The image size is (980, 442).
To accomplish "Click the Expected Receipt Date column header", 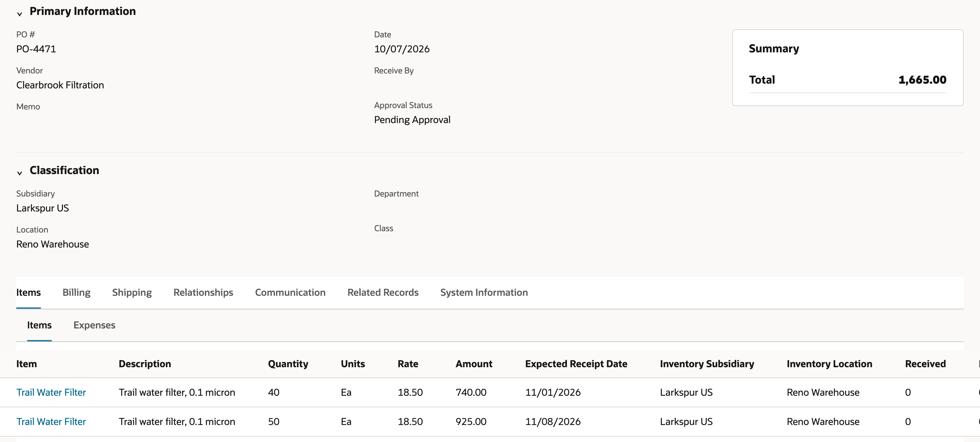I will click(576, 364).
